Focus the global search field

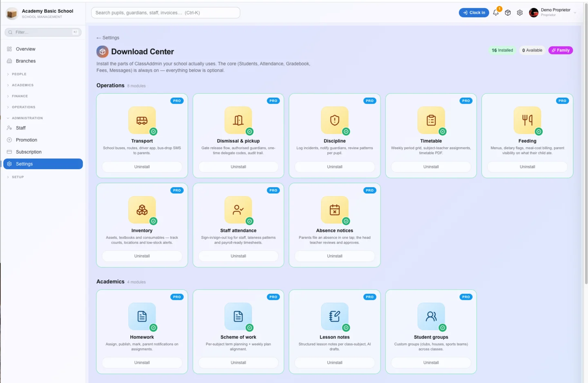pyautogui.click(x=165, y=13)
